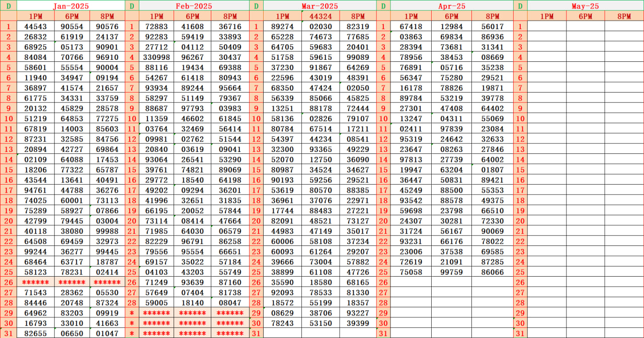Click cell 60006 in March row 22

tap(282, 241)
